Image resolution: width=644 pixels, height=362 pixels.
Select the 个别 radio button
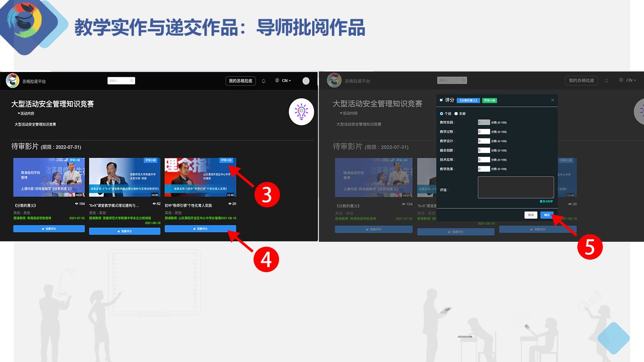click(x=442, y=114)
